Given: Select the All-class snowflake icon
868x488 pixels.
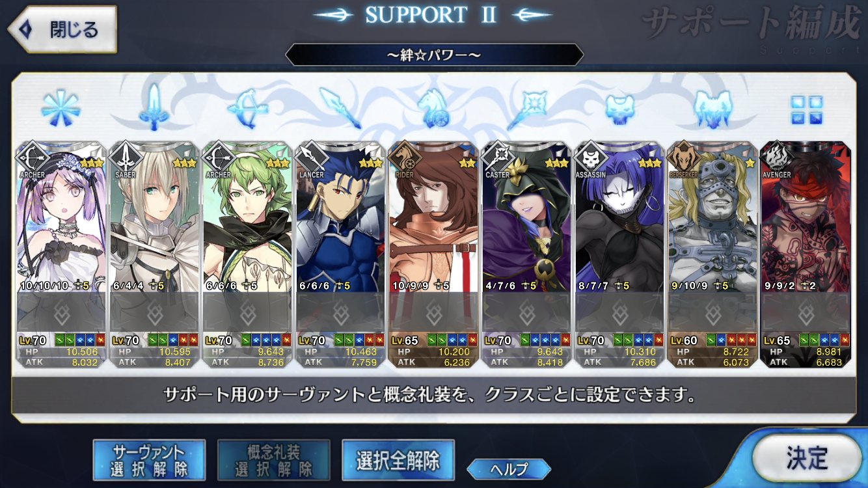Looking at the screenshot, I should point(60,107).
